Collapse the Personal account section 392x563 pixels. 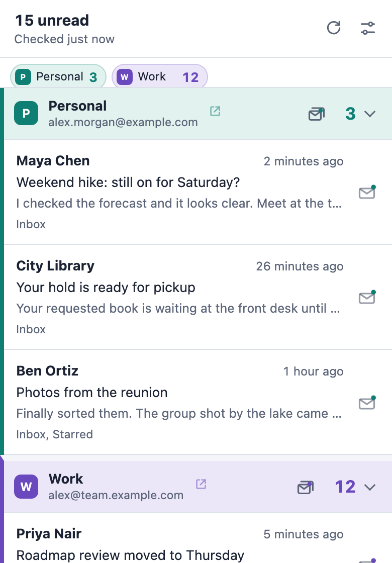point(370,114)
